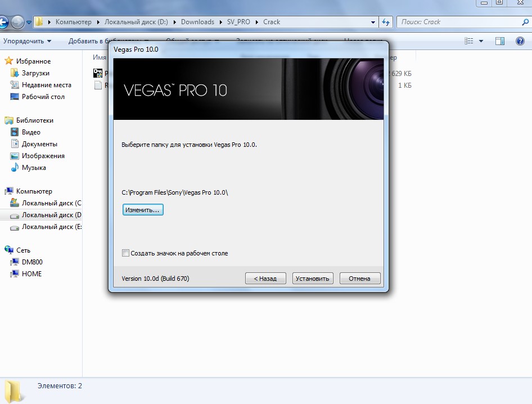Click the star icon next to Избранное
This screenshot has width=532, height=404.
(x=9, y=61)
